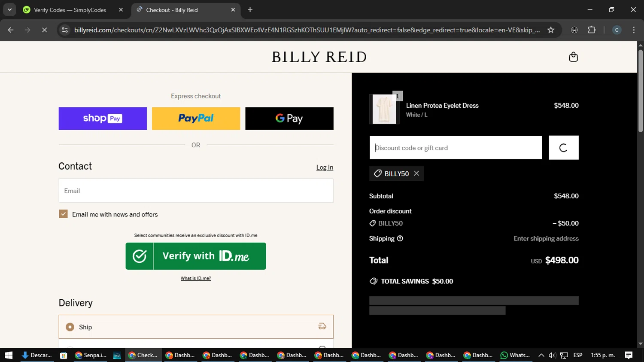The height and width of the screenshot is (362, 644).
Task: Expand the tab search dropdown
Action: [9, 10]
